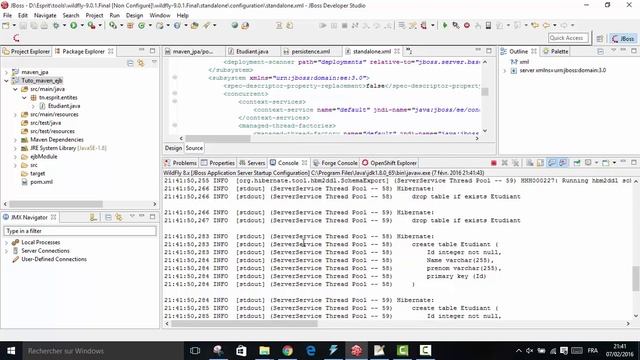Screen dimensions: 640x360
Task: Click the mobile device icon in toolbar
Action: point(488,25)
